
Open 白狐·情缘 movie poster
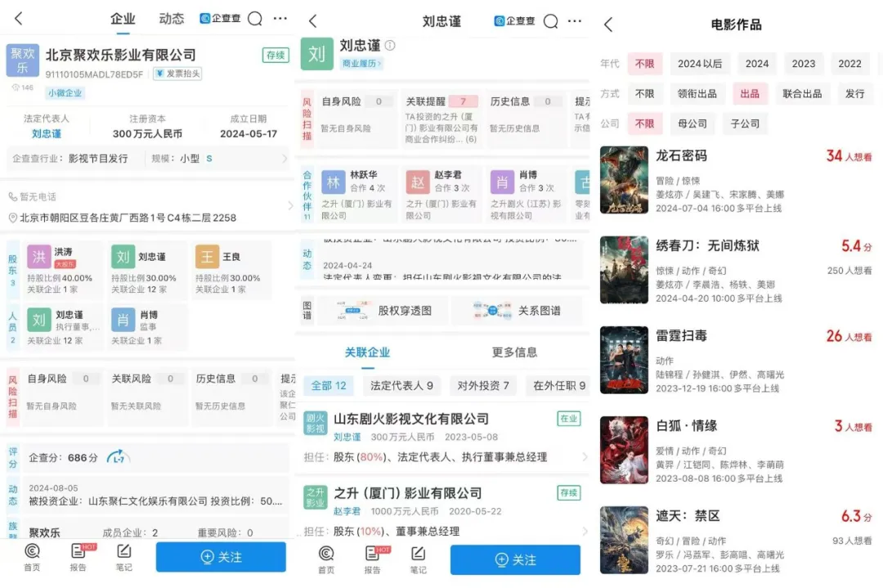[x=624, y=451]
